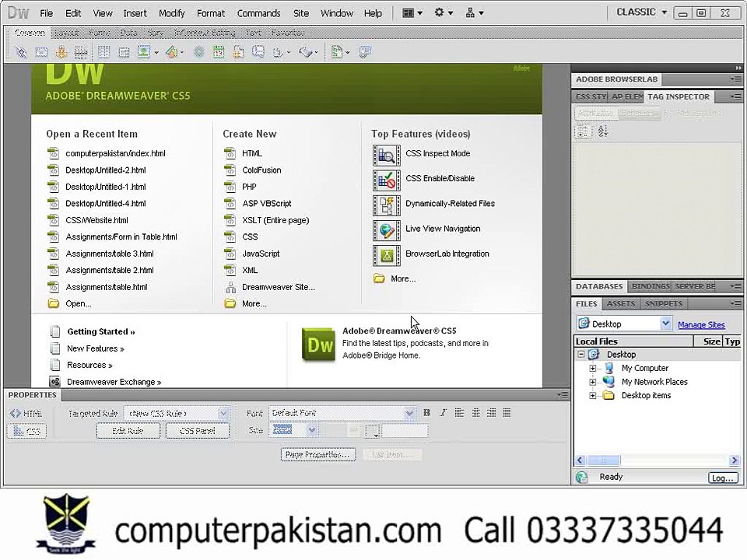Click the Insert Div Tag icon
Image resolution: width=747 pixels, height=560 pixels.
point(124,52)
